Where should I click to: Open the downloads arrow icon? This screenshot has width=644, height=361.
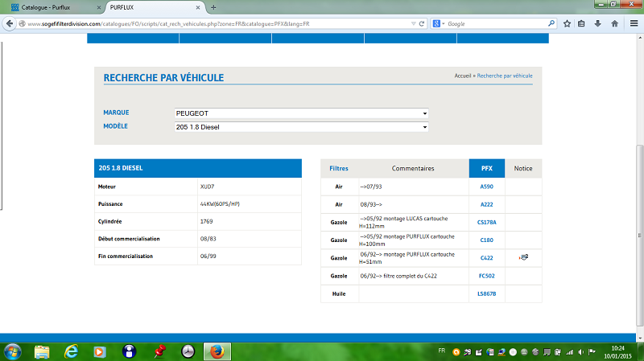click(597, 24)
